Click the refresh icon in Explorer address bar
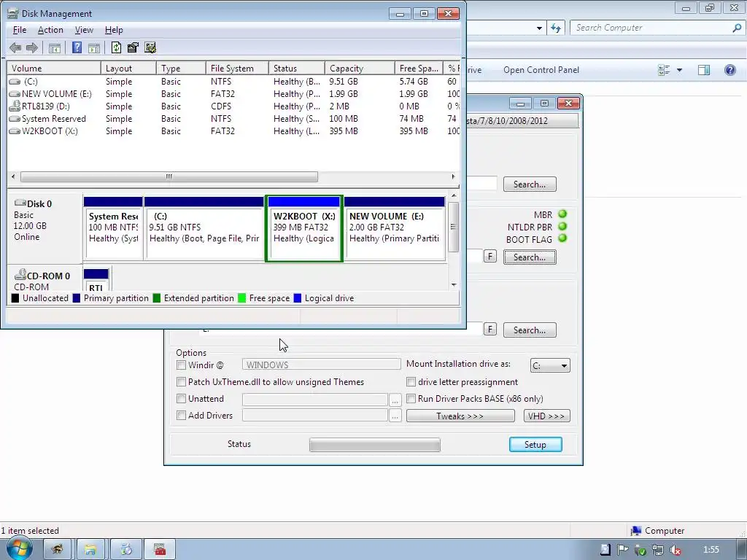 click(x=555, y=28)
